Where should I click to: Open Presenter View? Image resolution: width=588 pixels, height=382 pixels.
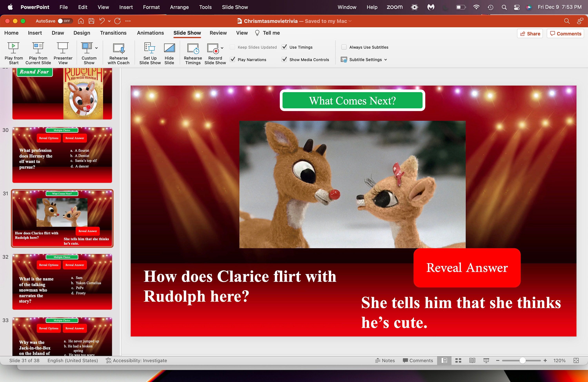coord(63,52)
